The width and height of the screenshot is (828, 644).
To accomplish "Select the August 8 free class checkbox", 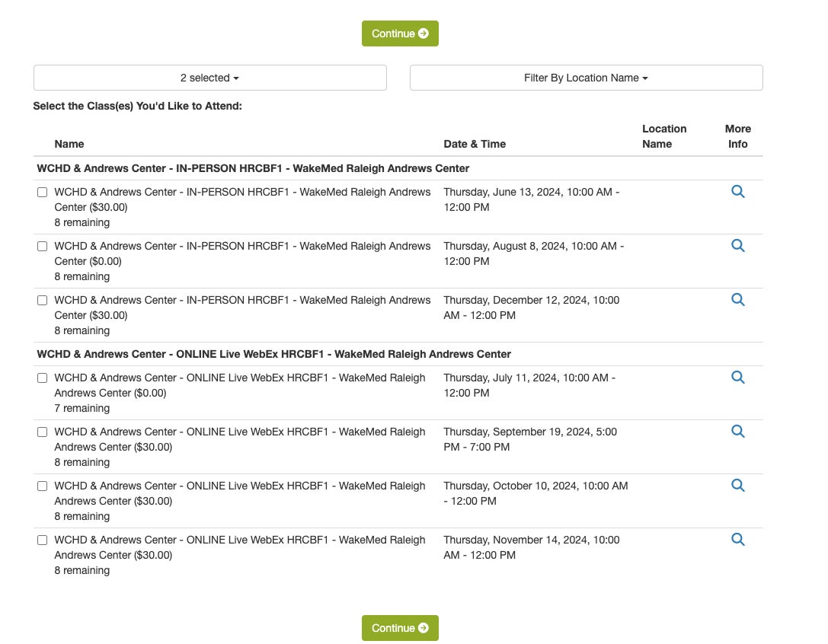I will point(43,247).
